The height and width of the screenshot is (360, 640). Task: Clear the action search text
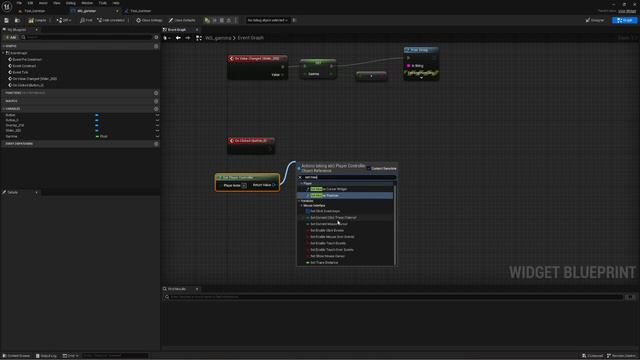coord(300,178)
